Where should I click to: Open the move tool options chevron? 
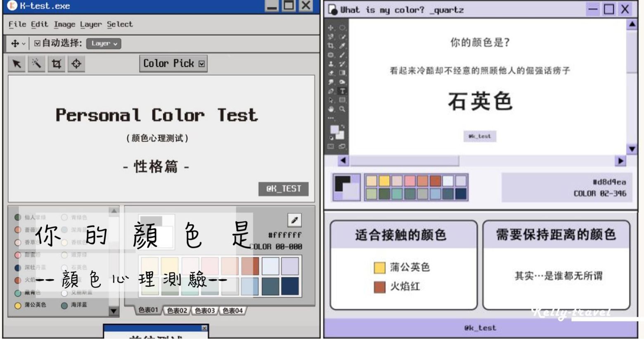[x=24, y=44]
